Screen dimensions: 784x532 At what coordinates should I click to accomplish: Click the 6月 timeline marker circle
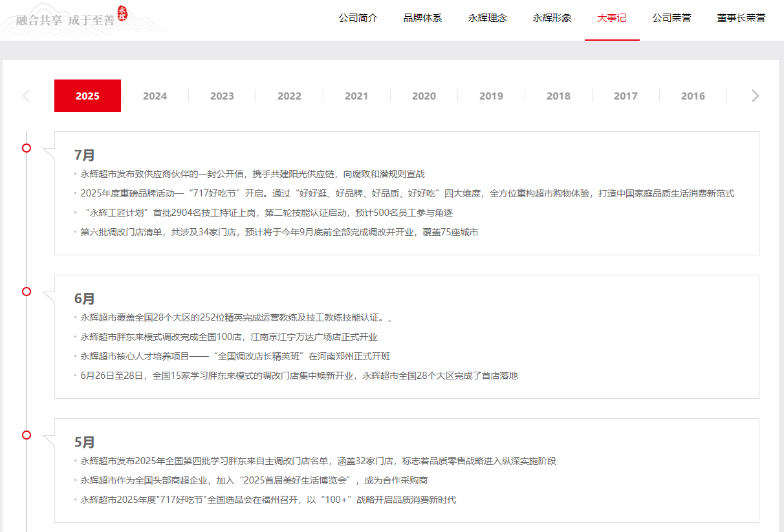27,292
